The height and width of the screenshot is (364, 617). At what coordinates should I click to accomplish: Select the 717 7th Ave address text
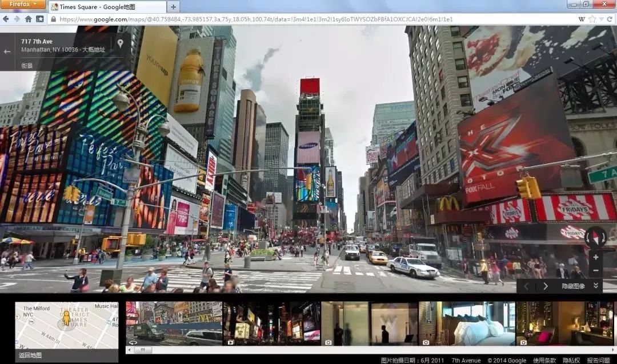point(37,41)
